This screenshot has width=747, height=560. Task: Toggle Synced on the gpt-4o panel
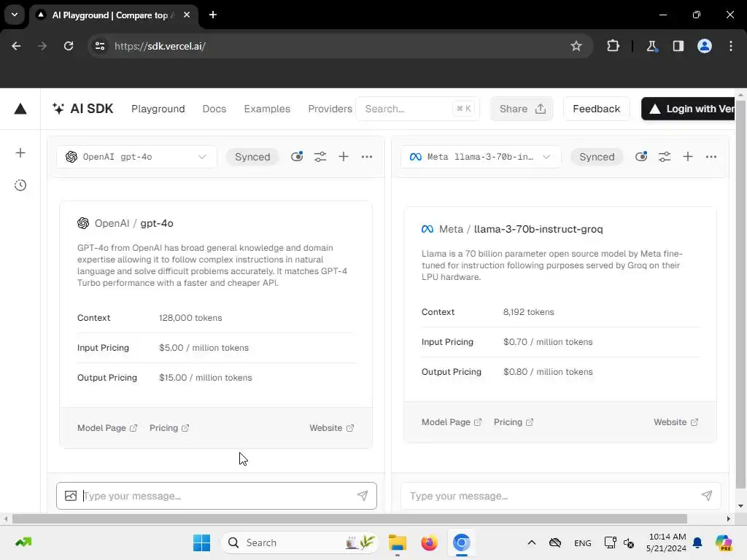point(252,157)
